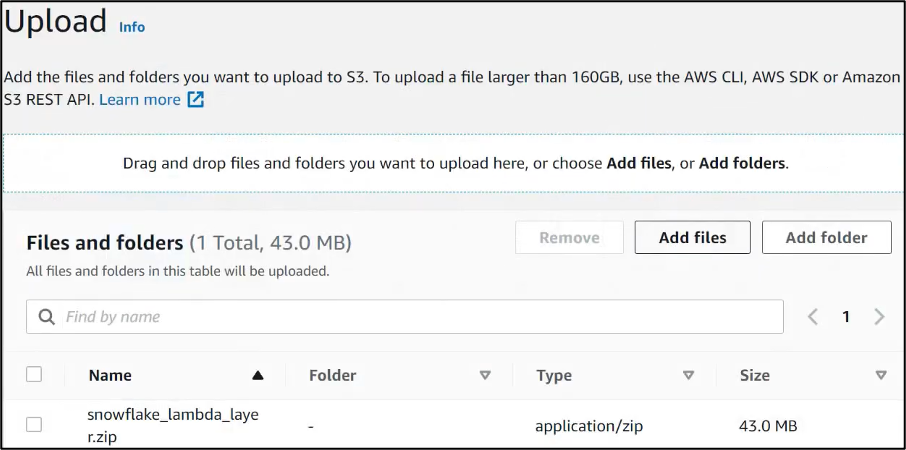Viewport: 906px width, 450px height.
Task: Open the Size column sort dropdown
Action: point(880,376)
